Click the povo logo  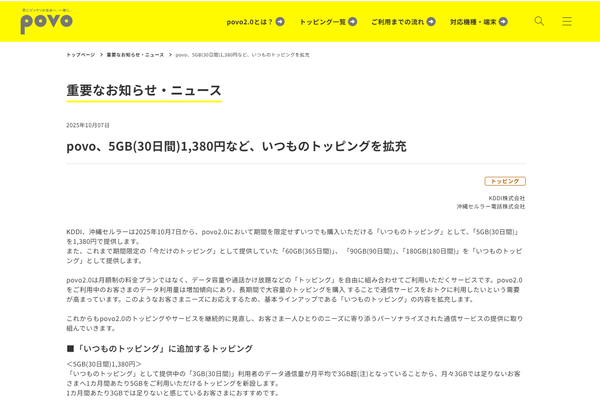tap(46, 22)
